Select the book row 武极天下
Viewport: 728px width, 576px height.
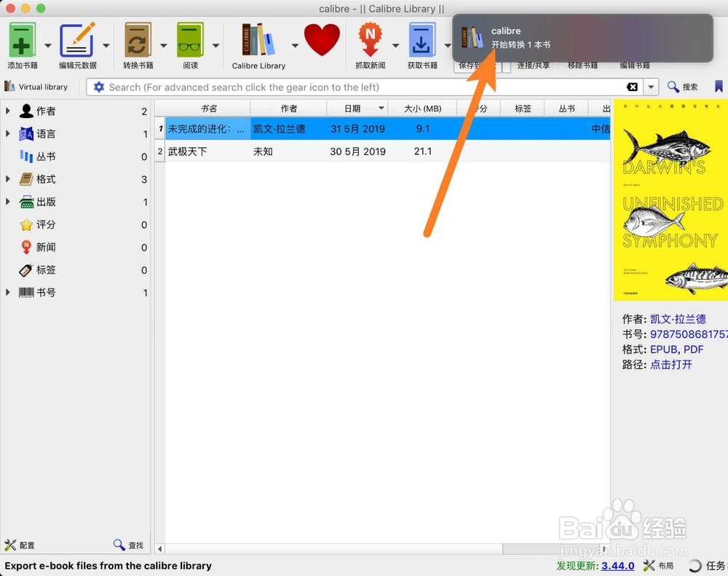383,151
